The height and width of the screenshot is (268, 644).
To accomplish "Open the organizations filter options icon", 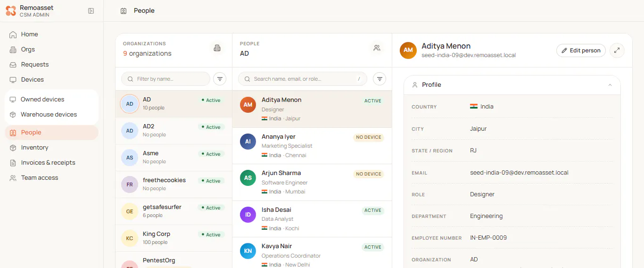I will 220,79.
